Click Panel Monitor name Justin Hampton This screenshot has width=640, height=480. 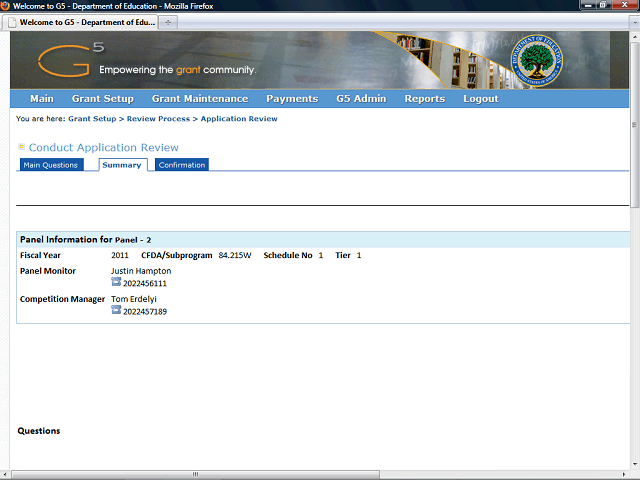pyautogui.click(x=141, y=271)
